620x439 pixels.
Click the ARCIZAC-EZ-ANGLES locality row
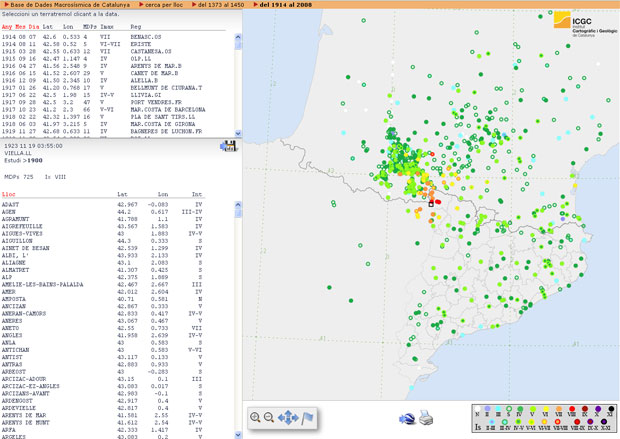pos(102,386)
